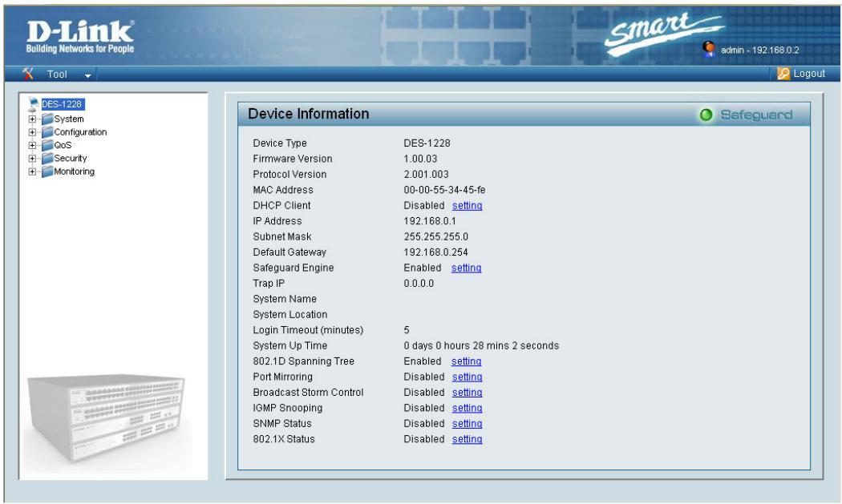842x504 pixels.
Task: Click the MAC address value 00-00-55-34-45-fe
Action: point(444,190)
